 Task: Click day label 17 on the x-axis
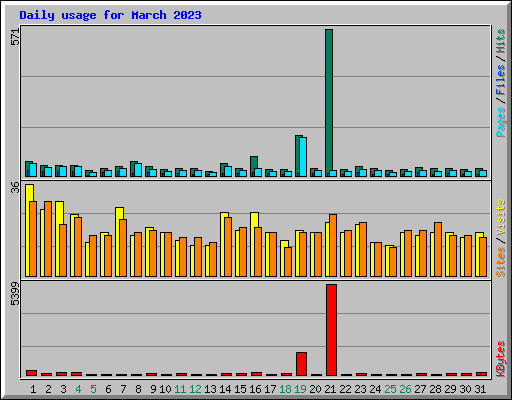point(270,389)
